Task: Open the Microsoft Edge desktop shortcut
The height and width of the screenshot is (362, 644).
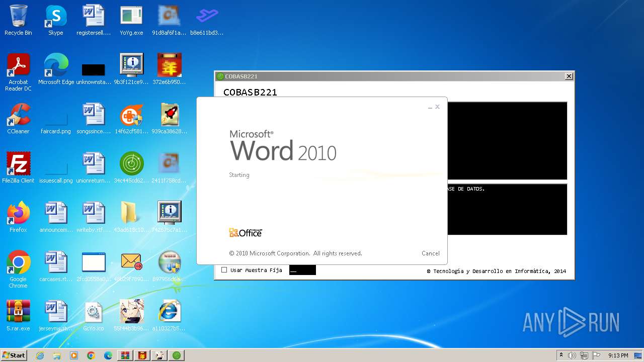Action: coord(56,69)
